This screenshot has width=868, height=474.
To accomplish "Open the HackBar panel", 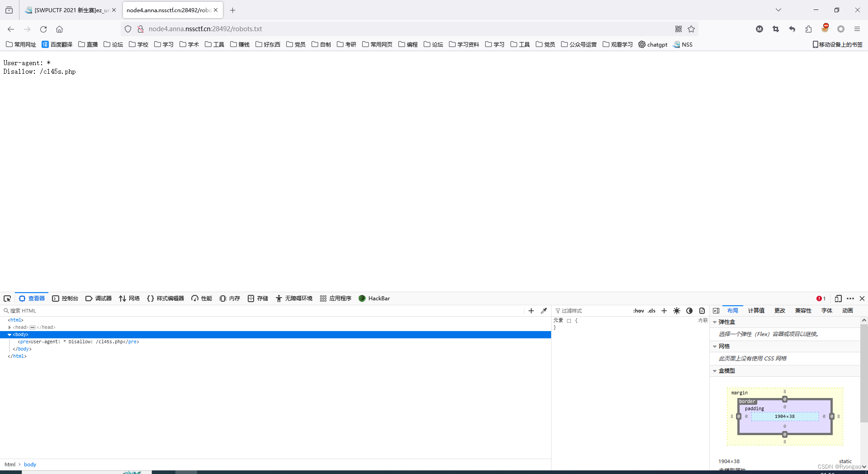I will coord(374,299).
